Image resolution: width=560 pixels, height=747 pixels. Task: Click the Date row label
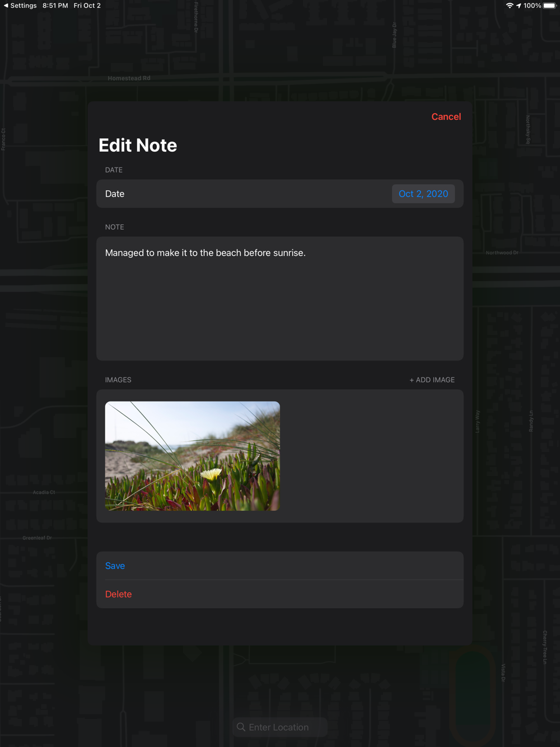pyautogui.click(x=115, y=194)
